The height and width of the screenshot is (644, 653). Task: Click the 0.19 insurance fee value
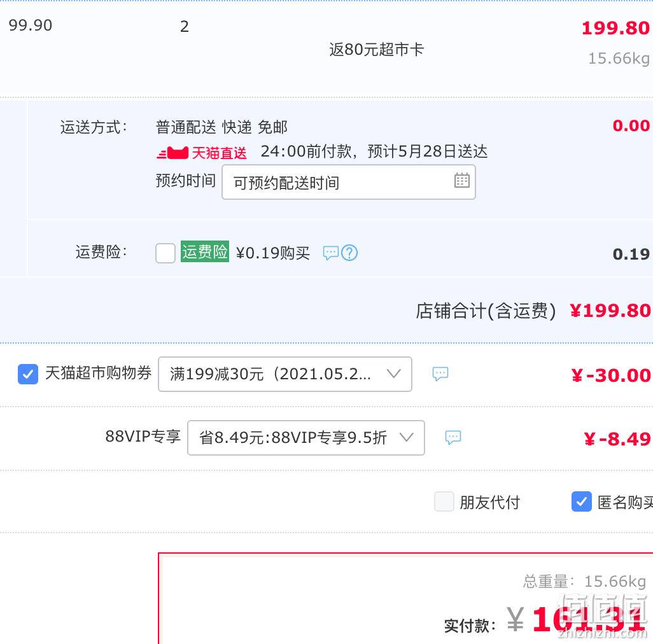coord(631,254)
